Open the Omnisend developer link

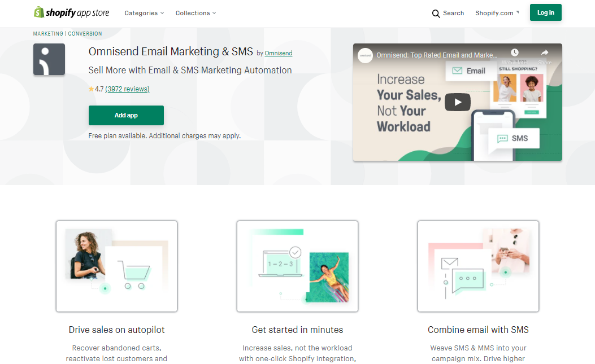(x=279, y=53)
